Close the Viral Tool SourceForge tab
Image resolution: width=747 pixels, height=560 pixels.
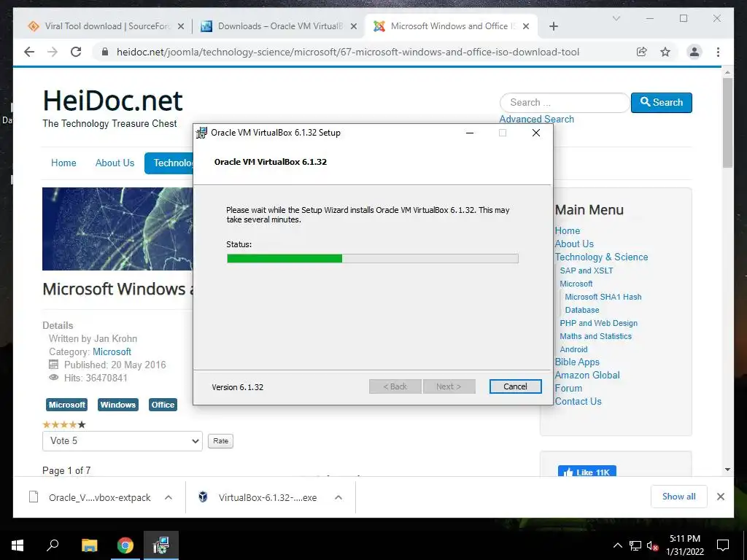181,26
